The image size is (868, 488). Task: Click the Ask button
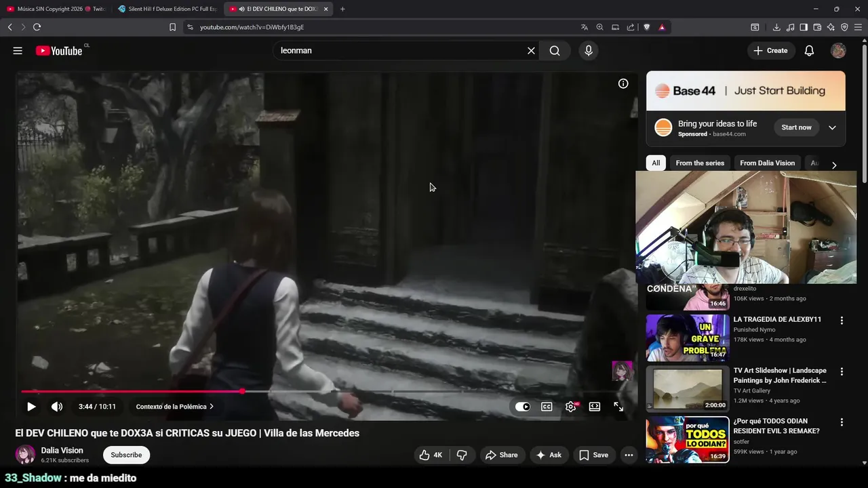click(x=549, y=455)
